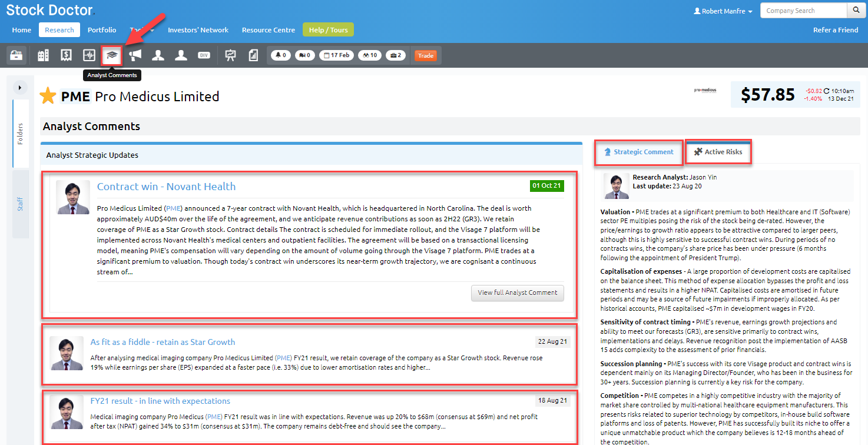The height and width of the screenshot is (445, 868).
Task: Open 'As fit as a fiddle' article
Action: [x=163, y=342]
